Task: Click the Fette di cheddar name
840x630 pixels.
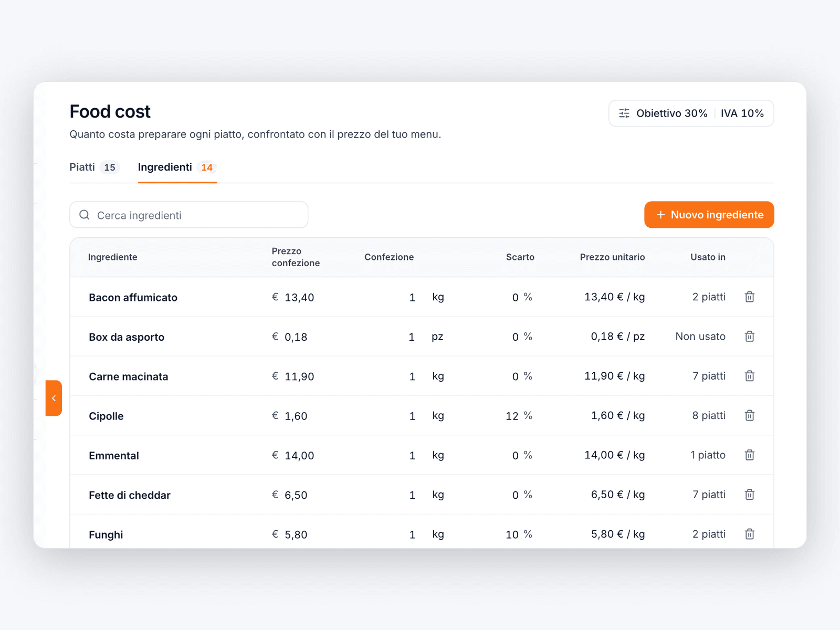Action: click(130, 495)
